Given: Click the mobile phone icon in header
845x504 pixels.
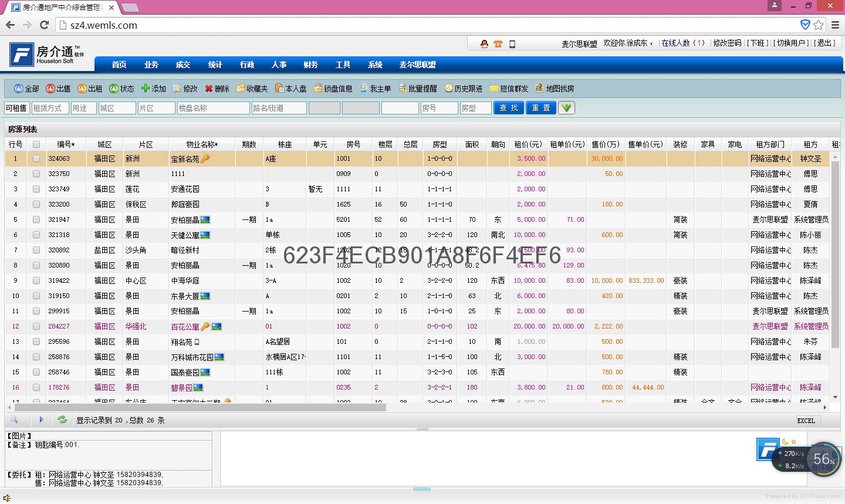Looking at the screenshot, I should click(x=512, y=44).
